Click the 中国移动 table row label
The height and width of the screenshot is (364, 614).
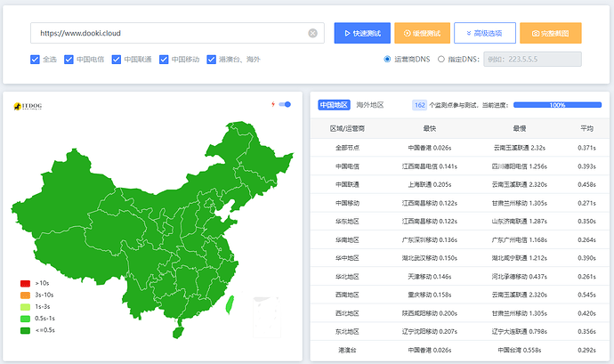click(347, 203)
